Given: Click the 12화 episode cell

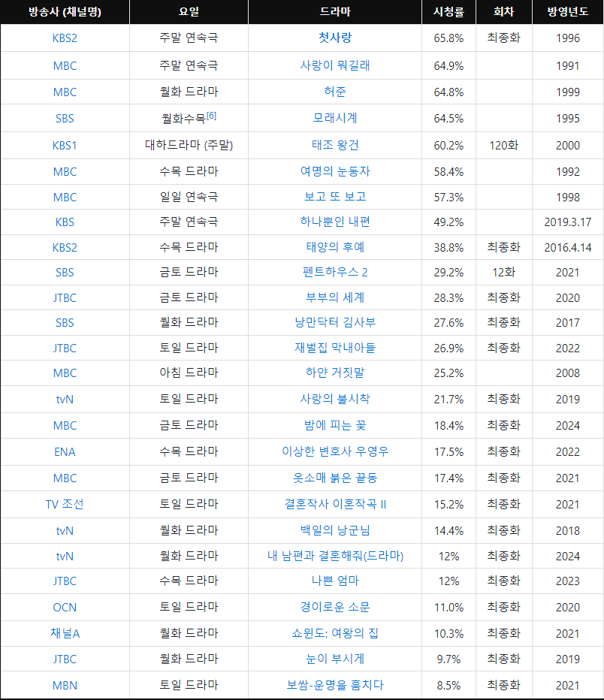Looking at the screenshot, I should [x=504, y=273].
